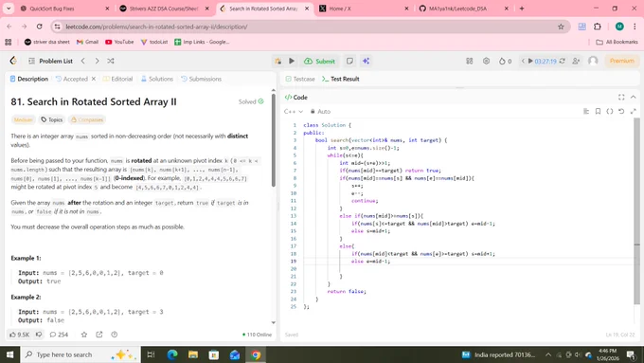Open the browser tab search dropdown
This screenshot has height=363, width=644.
[9, 9]
